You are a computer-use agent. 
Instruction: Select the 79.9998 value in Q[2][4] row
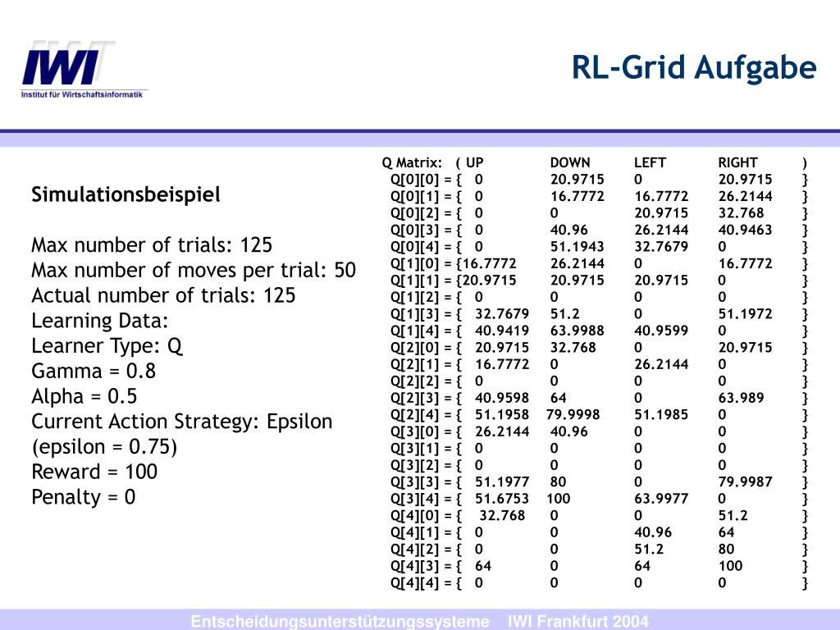click(573, 414)
